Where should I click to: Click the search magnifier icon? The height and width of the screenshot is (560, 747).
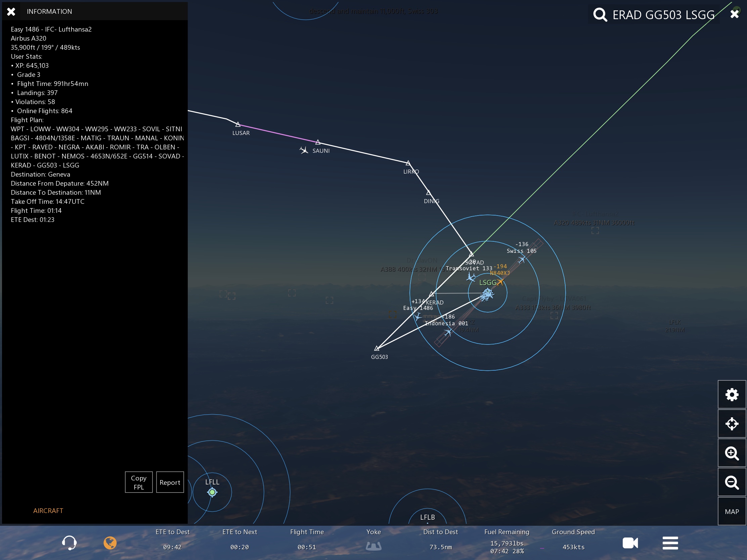600,14
